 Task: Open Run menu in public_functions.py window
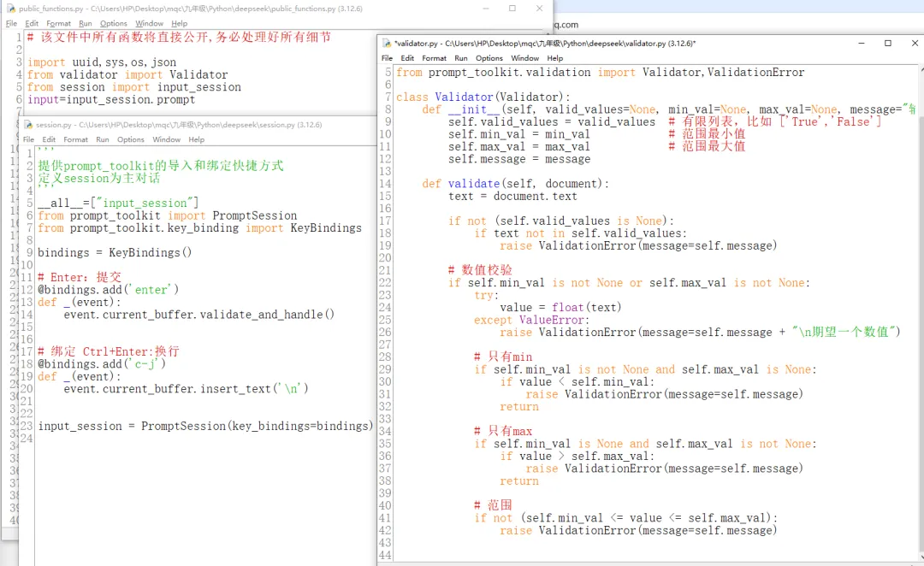[x=86, y=24]
